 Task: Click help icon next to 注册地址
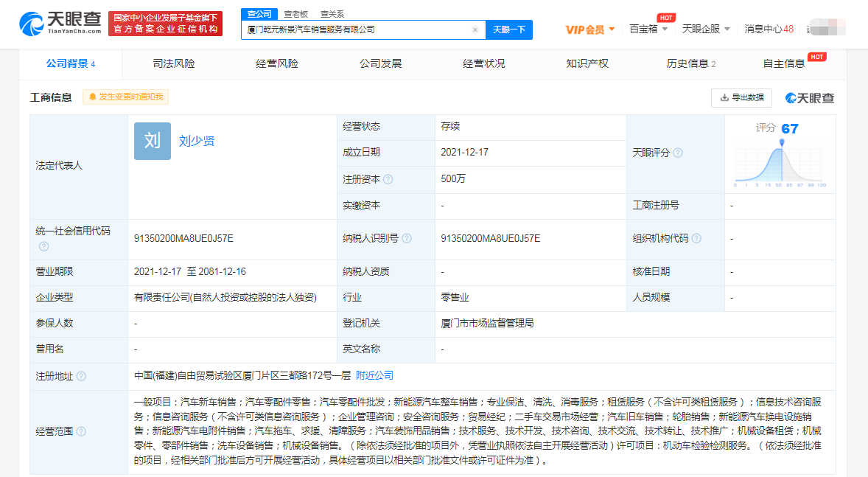pyautogui.click(x=81, y=377)
